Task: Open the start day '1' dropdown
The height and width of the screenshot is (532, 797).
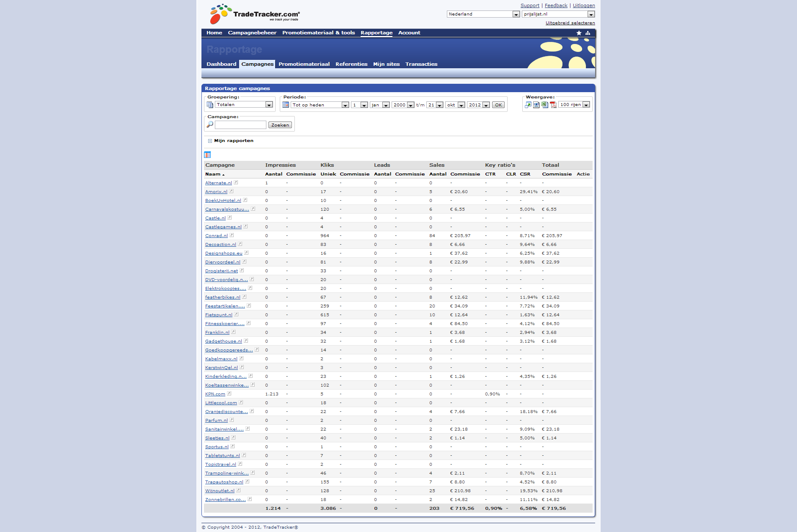Action: pos(359,105)
